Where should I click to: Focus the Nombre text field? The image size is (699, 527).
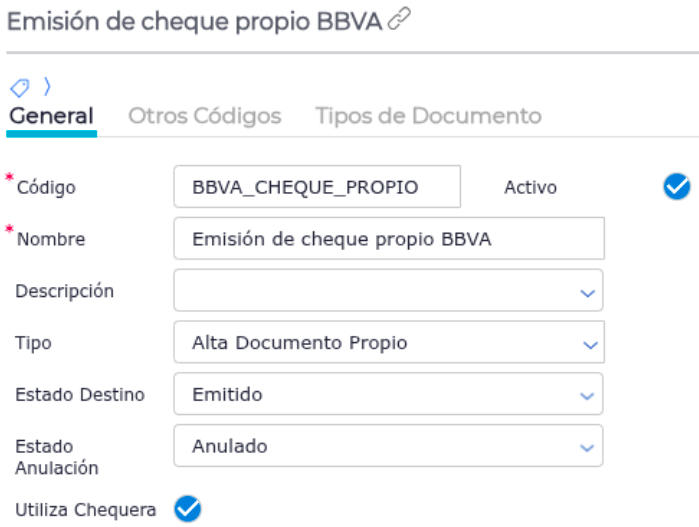coord(388,239)
